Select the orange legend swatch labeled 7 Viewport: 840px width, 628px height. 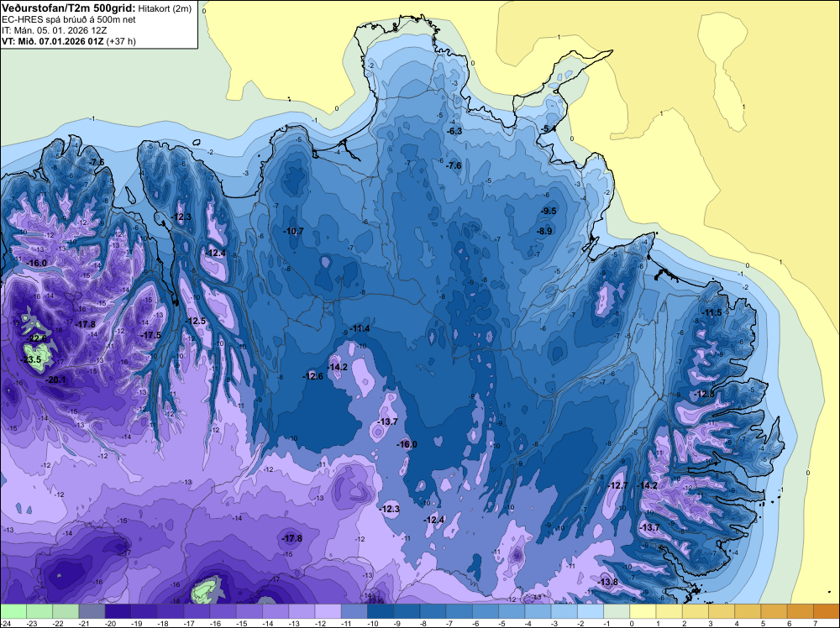pyautogui.click(x=827, y=611)
